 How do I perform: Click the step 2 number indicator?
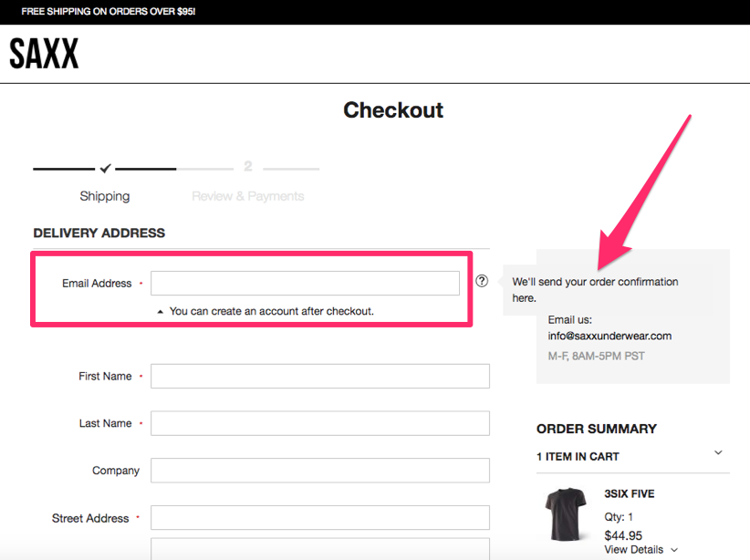tap(248, 167)
